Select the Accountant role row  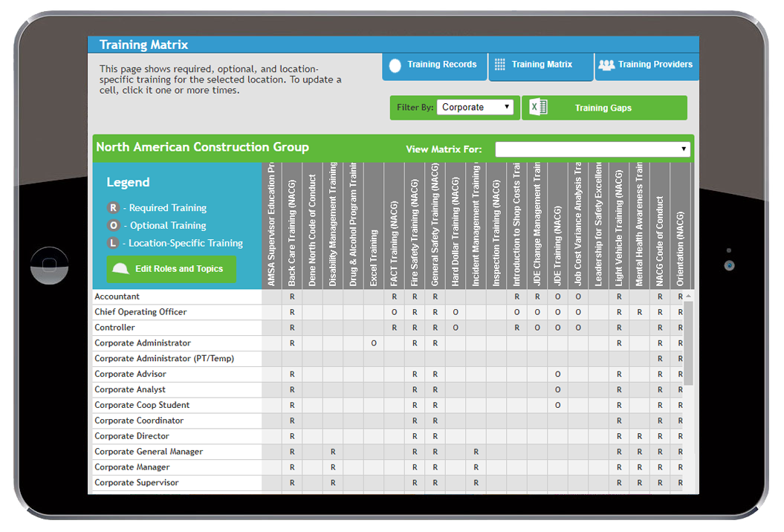177,296
